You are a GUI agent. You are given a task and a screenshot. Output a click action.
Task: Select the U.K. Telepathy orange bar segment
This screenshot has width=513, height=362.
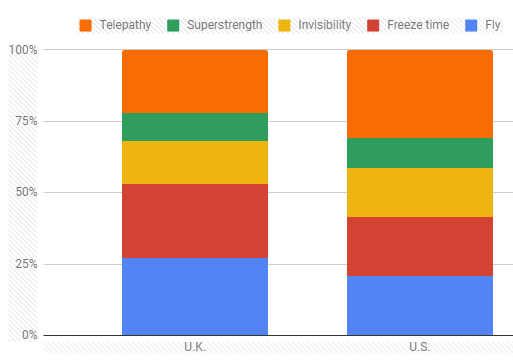[195, 81]
